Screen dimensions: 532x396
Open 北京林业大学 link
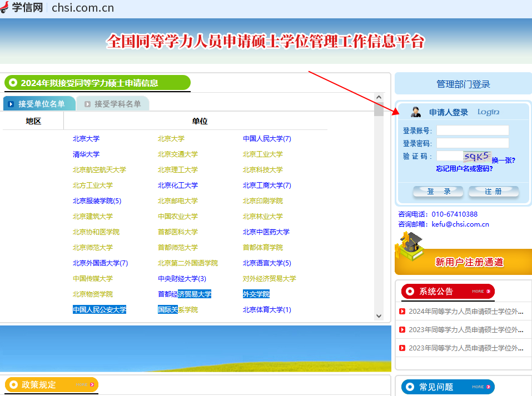tap(262, 216)
